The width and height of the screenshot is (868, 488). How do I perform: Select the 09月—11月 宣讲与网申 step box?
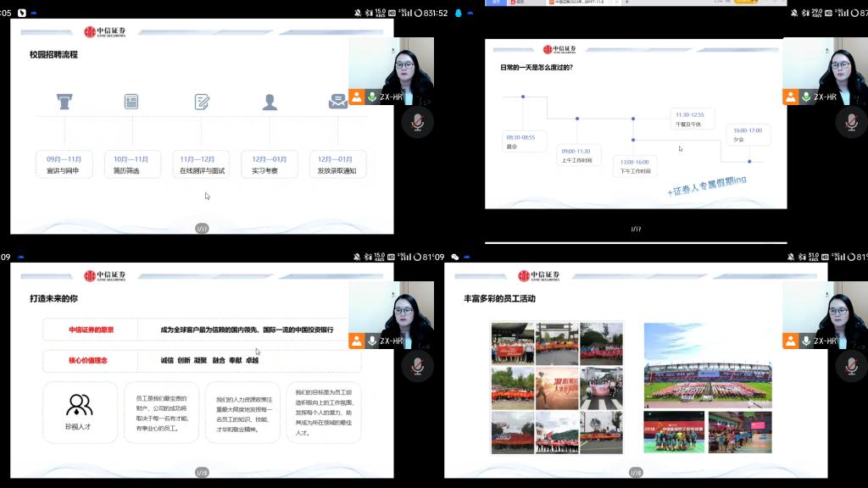pos(64,164)
